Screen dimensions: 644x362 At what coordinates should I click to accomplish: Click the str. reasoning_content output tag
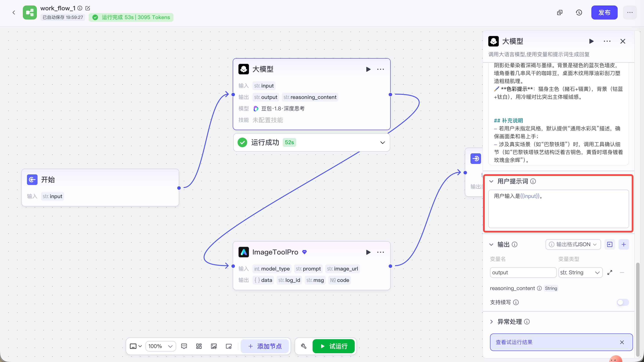pyautogui.click(x=310, y=97)
